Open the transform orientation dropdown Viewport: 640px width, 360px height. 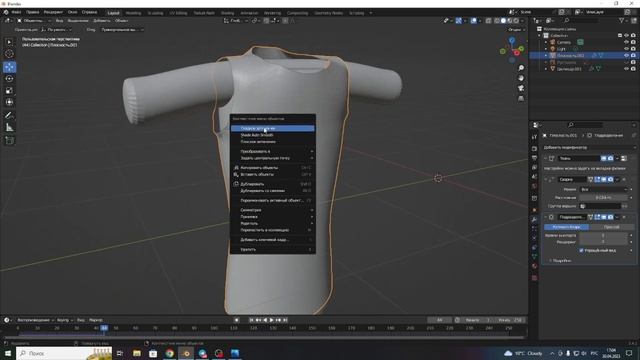(235, 20)
